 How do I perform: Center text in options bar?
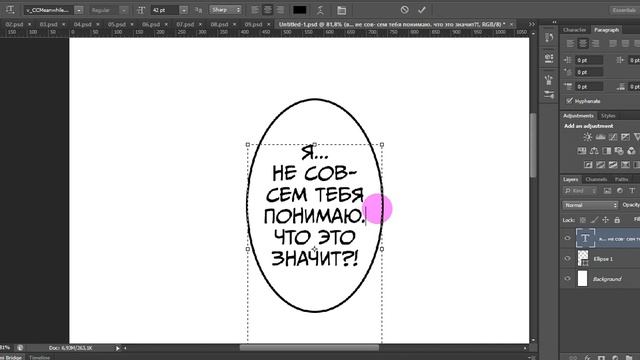pyautogui.click(x=268, y=10)
